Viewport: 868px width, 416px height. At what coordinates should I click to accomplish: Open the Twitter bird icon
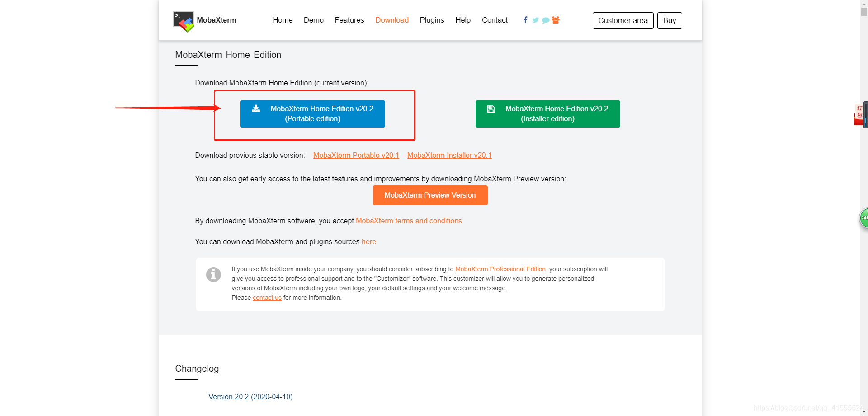point(535,20)
